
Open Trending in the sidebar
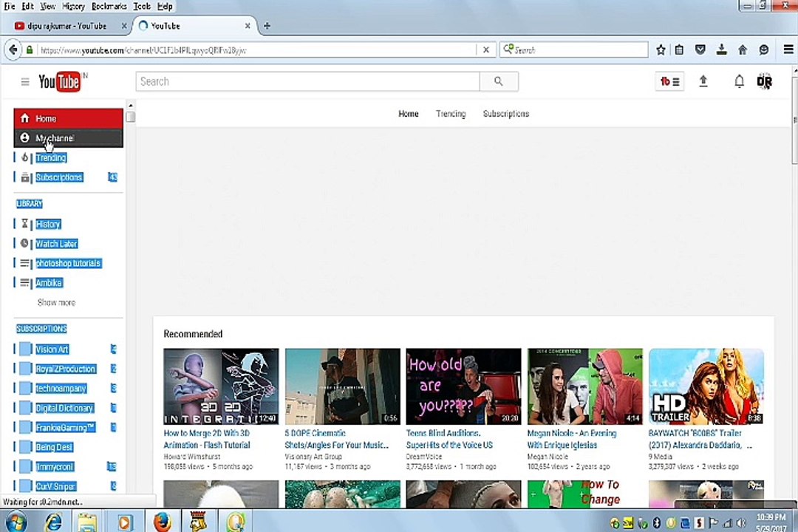(51, 157)
